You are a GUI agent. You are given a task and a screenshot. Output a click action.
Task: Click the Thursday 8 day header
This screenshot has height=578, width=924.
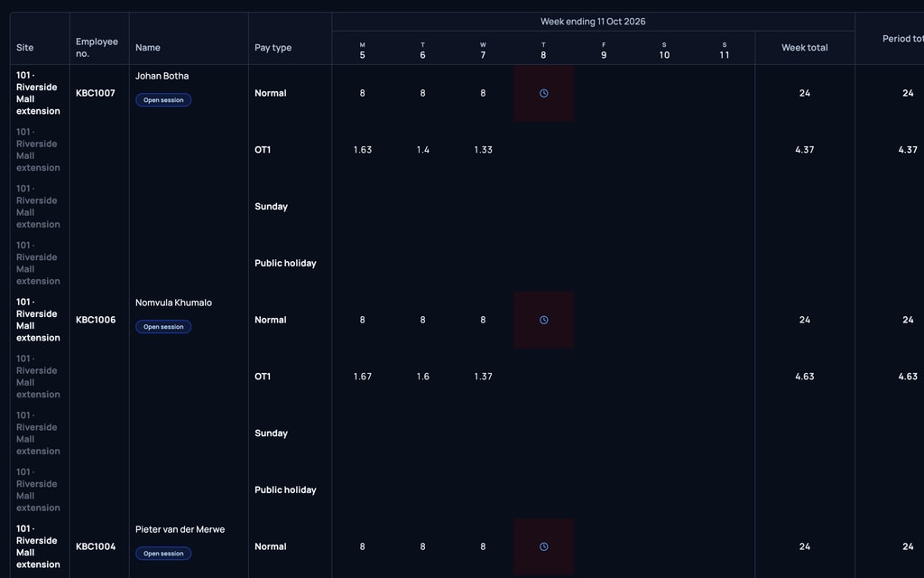click(543, 51)
